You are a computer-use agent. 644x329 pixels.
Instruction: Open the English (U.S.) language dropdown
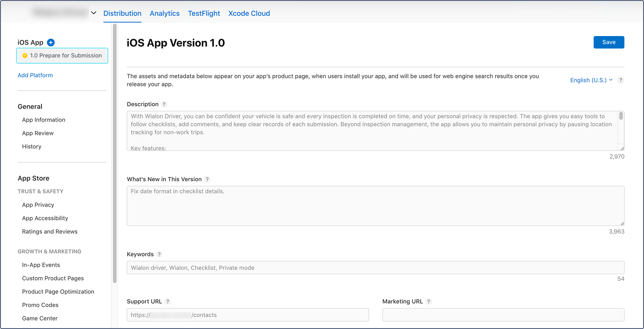[x=591, y=80]
